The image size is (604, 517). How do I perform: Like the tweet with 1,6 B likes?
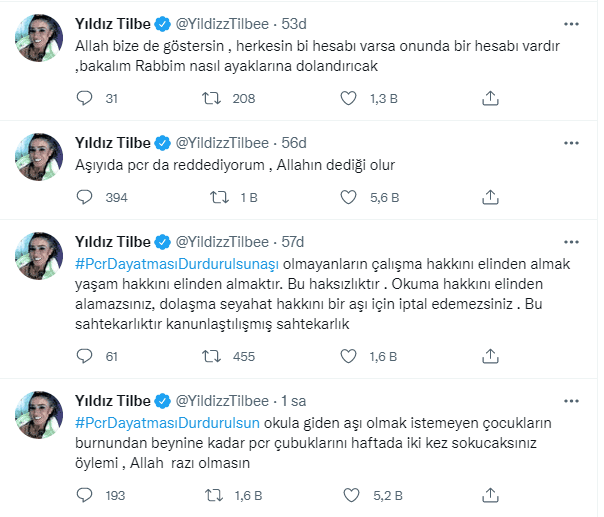(x=349, y=355)
